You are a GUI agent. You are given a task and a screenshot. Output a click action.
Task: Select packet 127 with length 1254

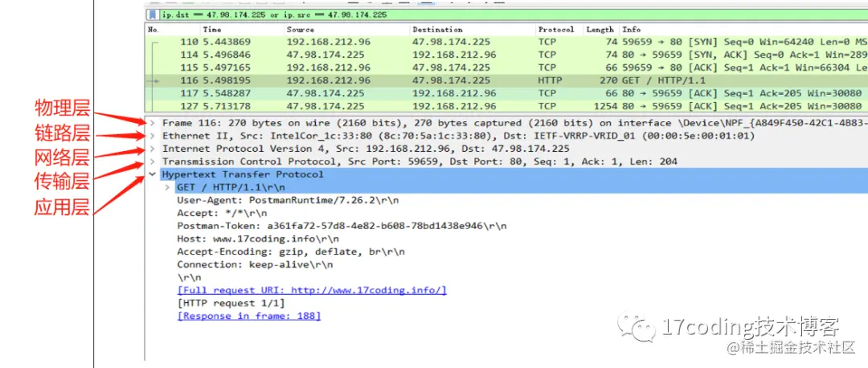506,106
